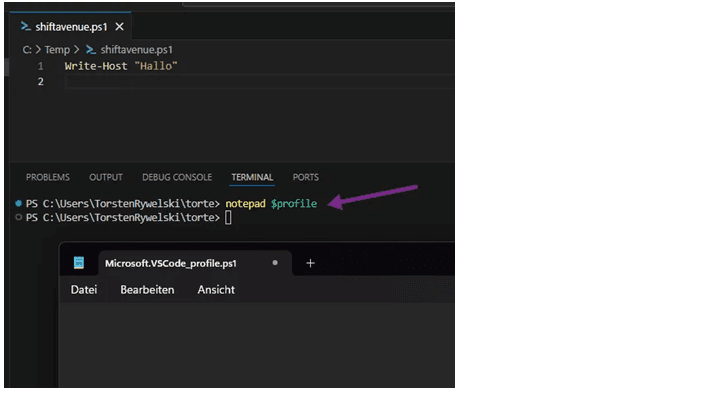Screen dimensions: 709x399
Task: Click the Notepad app icon
Action: click(x=79, y=263)
